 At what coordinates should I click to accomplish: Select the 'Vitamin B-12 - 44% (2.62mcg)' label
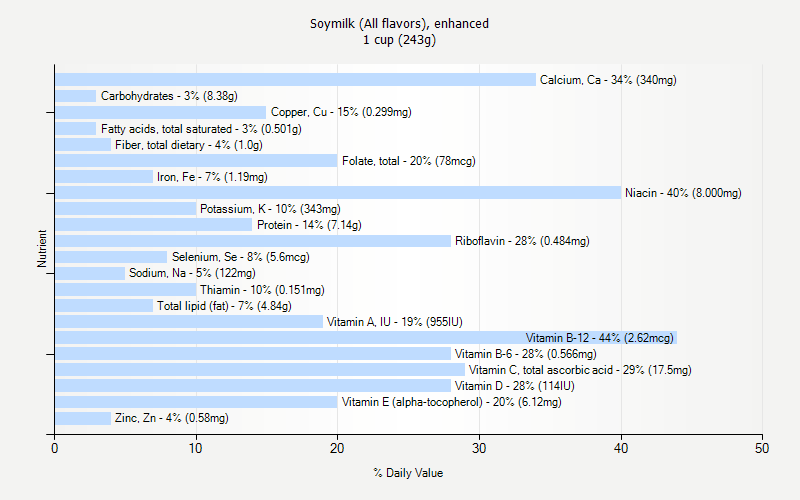(599, 338)
